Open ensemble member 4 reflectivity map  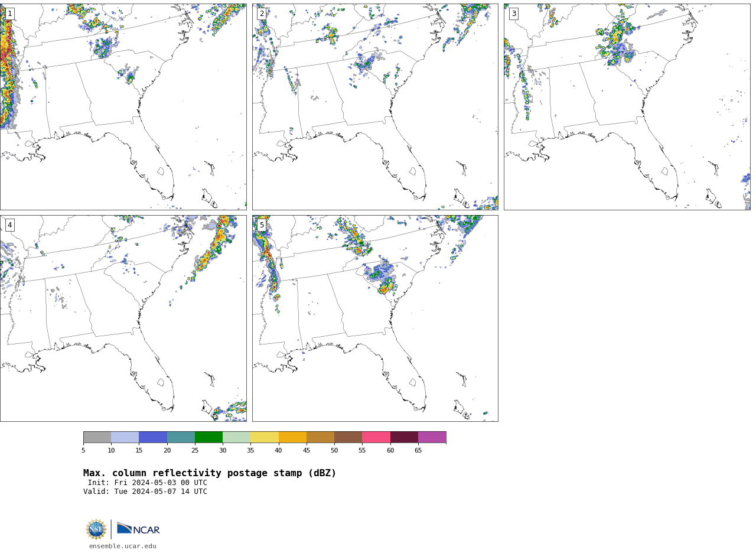coord(123,318)
